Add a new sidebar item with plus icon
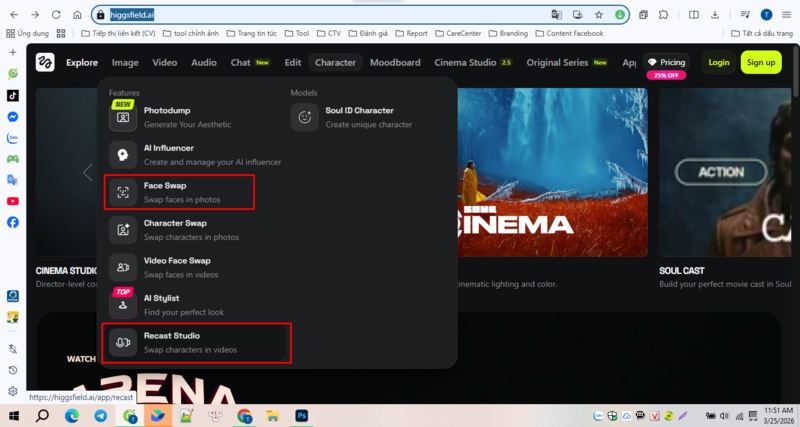Viewport: 800px width, 427px height. [13, 52]
